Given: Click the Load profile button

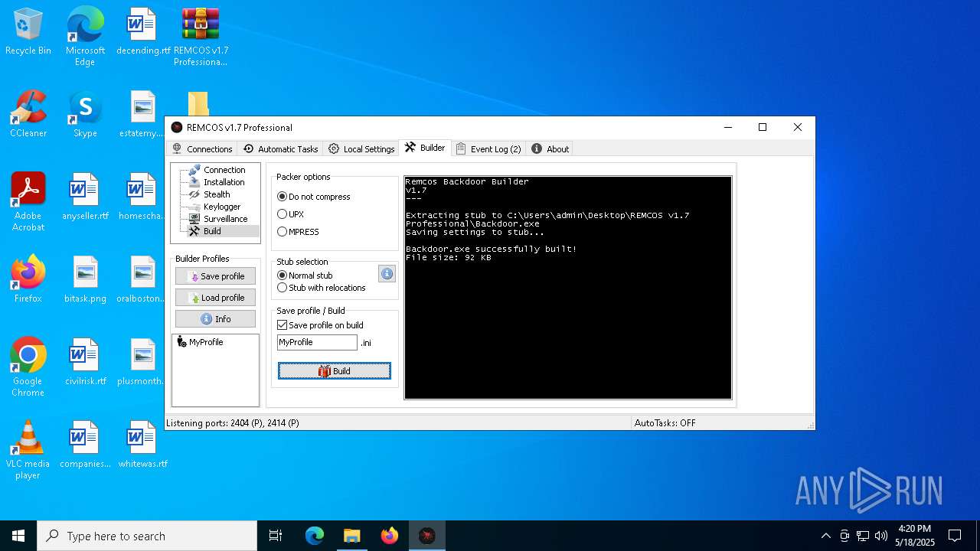Looking at the screenshot, I should point(215,298).
